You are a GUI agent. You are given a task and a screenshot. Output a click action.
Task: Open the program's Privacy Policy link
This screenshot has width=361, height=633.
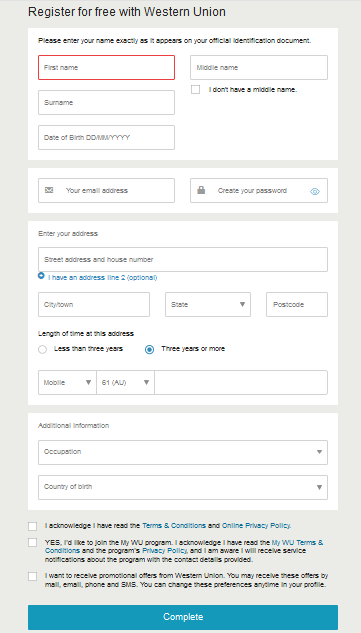tap(165, 551)
